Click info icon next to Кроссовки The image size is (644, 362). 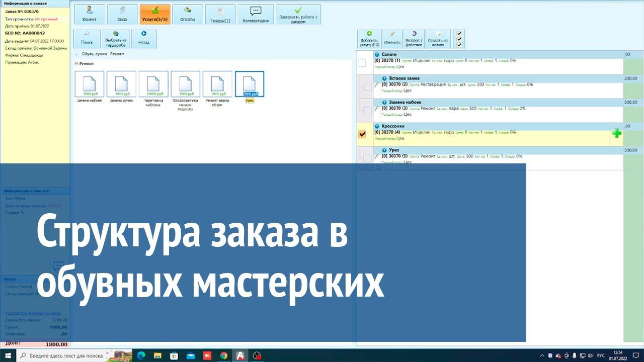(x=377, y=126)
